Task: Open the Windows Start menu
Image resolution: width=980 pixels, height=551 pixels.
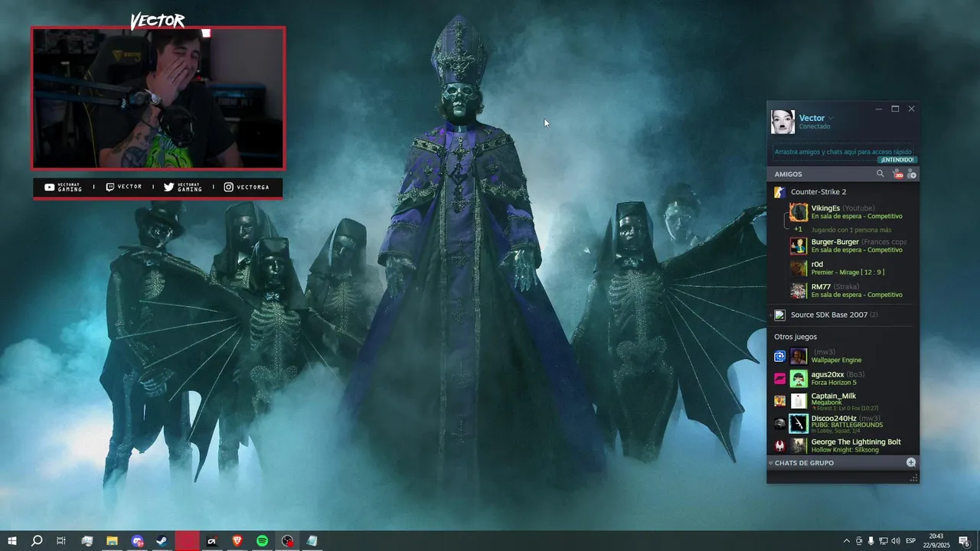Action: [x=12, y=541]
